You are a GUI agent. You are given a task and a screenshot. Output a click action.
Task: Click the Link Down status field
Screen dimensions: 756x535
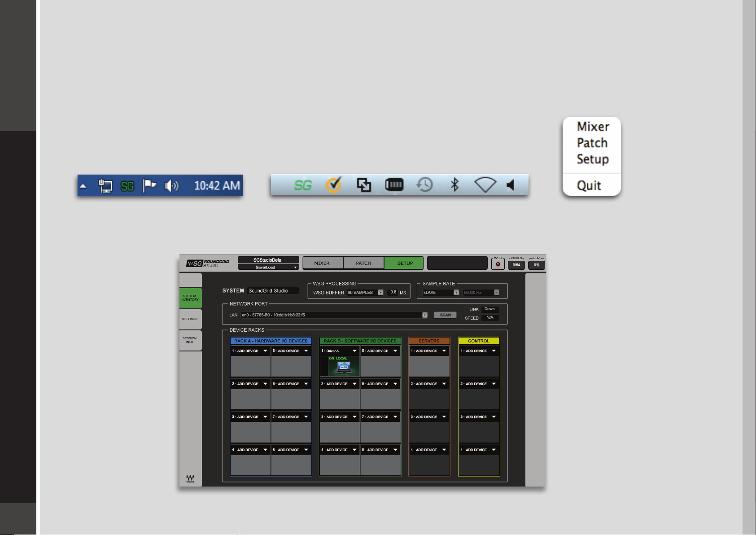click(x=490, y=309)
